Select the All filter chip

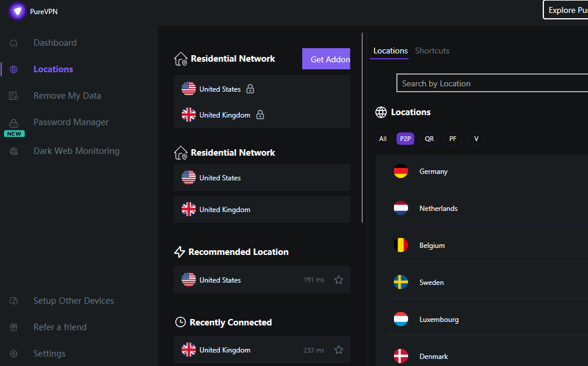coord(383,139)
